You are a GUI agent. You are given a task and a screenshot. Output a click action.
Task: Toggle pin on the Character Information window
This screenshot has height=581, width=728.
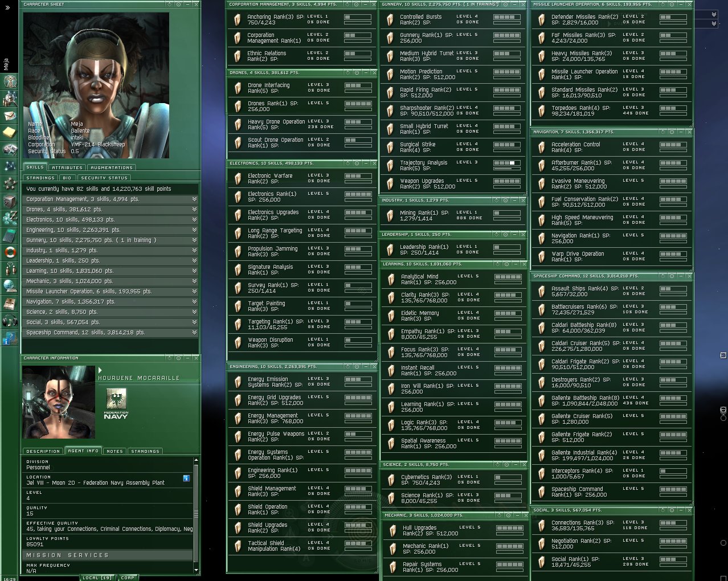[x=178, y=358]
